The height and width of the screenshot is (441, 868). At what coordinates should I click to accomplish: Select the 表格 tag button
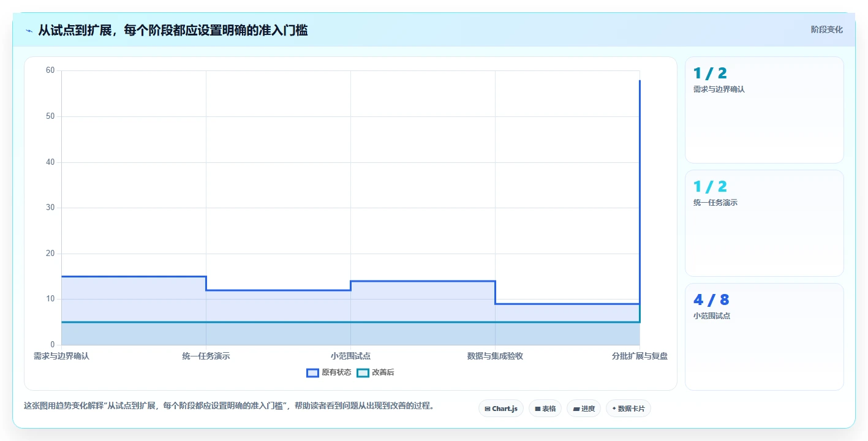tap(545, 409)
